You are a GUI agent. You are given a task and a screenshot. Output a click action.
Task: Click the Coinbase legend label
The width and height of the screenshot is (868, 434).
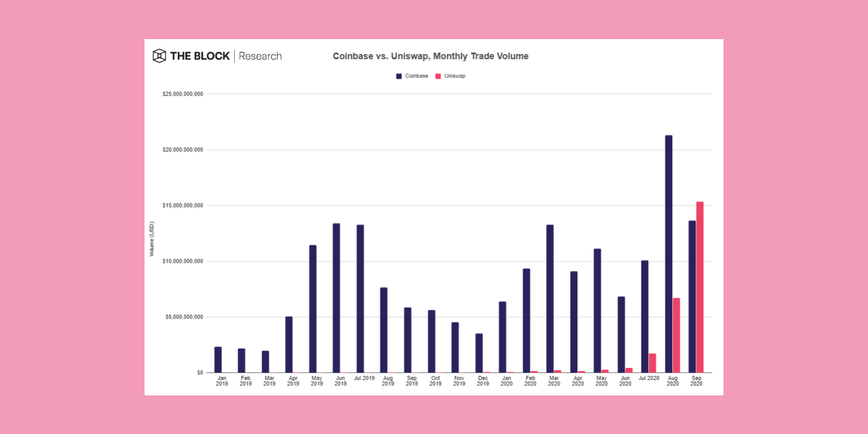click(x=417, y=76)
